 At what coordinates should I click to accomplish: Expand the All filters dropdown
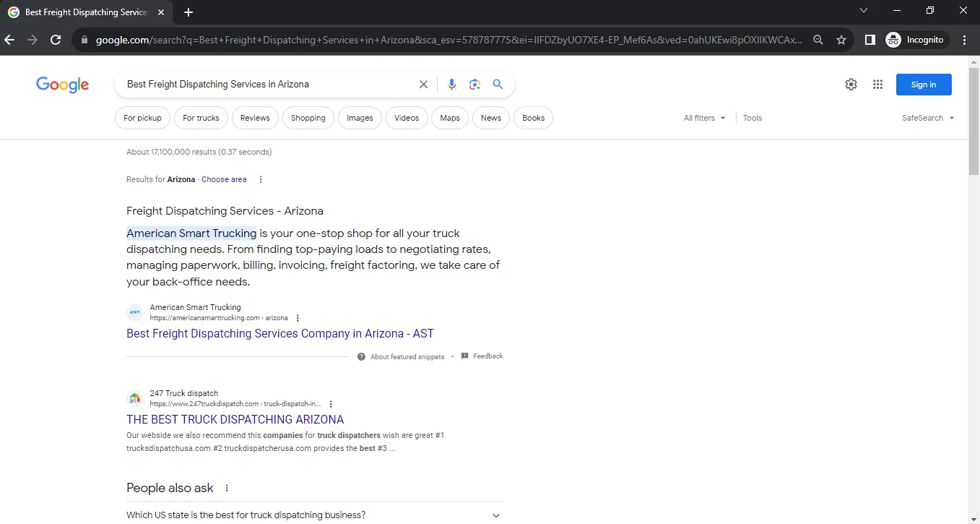pos(704,118)
